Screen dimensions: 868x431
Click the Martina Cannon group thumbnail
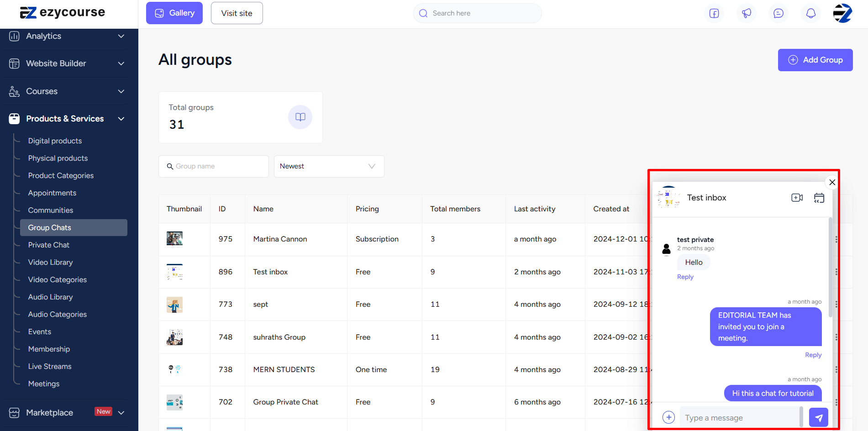point(174,239)
